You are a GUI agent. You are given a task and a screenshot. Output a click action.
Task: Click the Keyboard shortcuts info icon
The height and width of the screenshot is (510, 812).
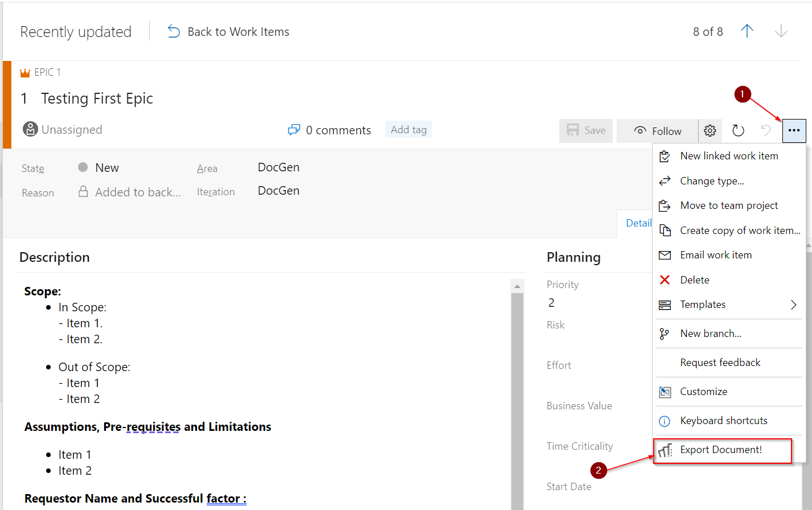click(x=664, y=421)
